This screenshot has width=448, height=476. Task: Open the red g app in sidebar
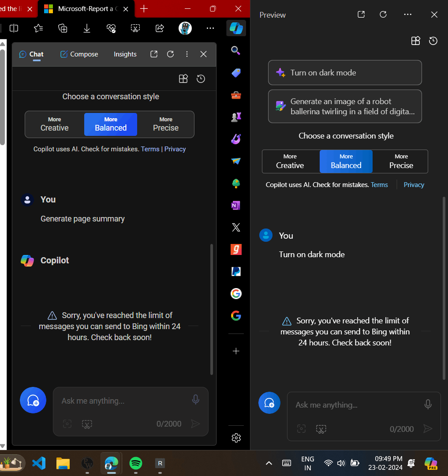[x=236, y=250]
